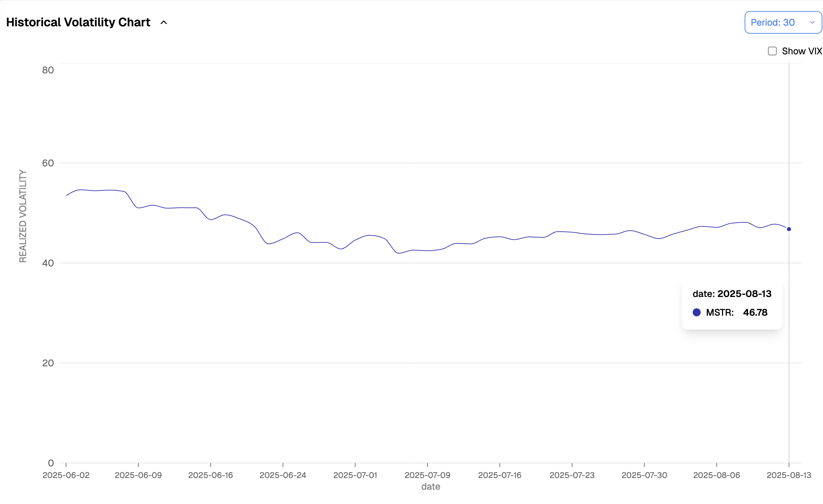Click the 2025-07-23 x-axis label
The image size is (823, 504).
(572, 475)
